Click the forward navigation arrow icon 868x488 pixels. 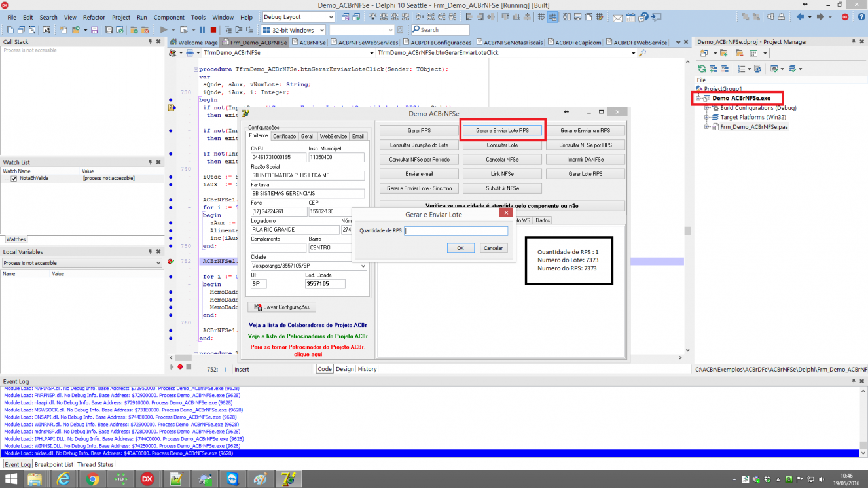tap(820, 17)
